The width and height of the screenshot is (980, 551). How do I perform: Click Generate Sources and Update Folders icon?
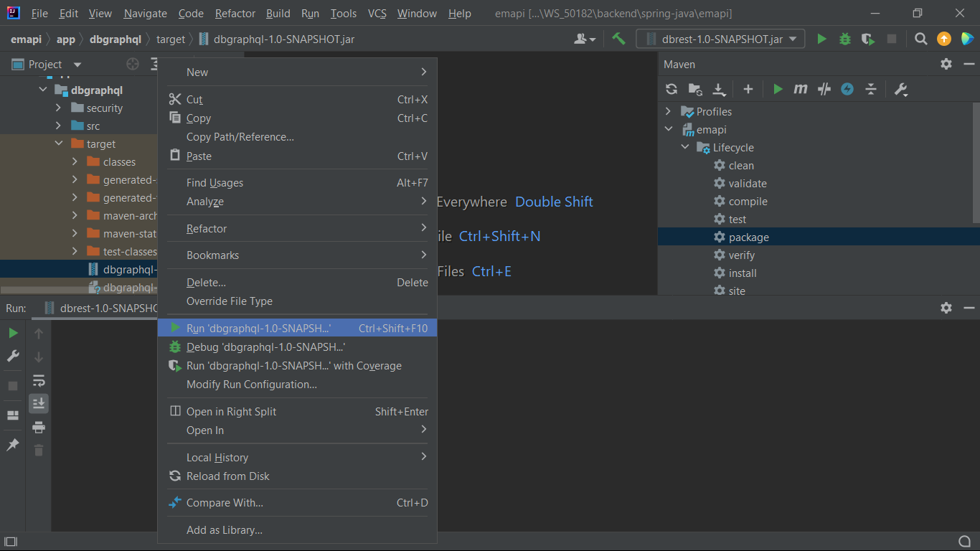(695, 89)
